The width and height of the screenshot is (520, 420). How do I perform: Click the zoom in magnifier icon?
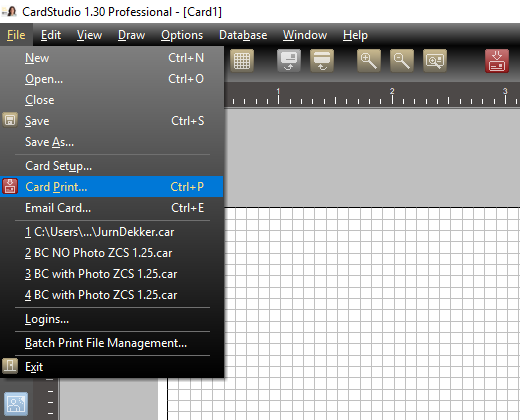(x=369, y=61)
